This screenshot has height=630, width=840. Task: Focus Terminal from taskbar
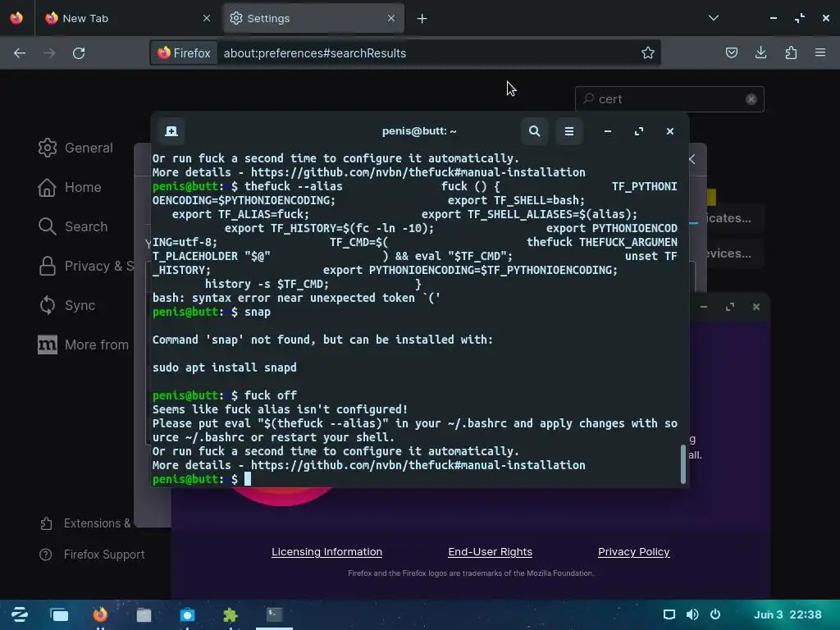pyautogui.click(x=274, y=614)
